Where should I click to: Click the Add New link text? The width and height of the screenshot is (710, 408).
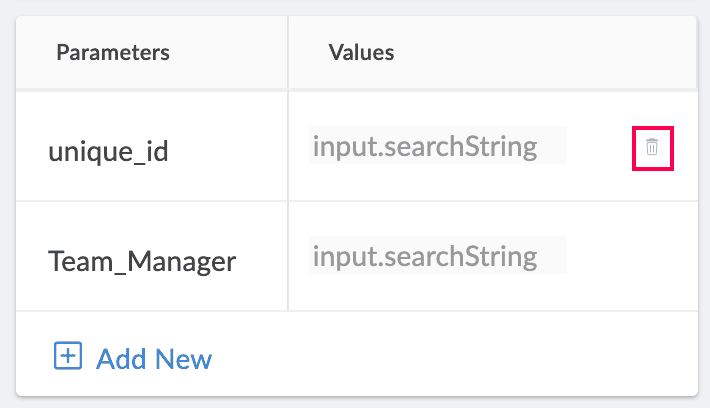[153, 358]
